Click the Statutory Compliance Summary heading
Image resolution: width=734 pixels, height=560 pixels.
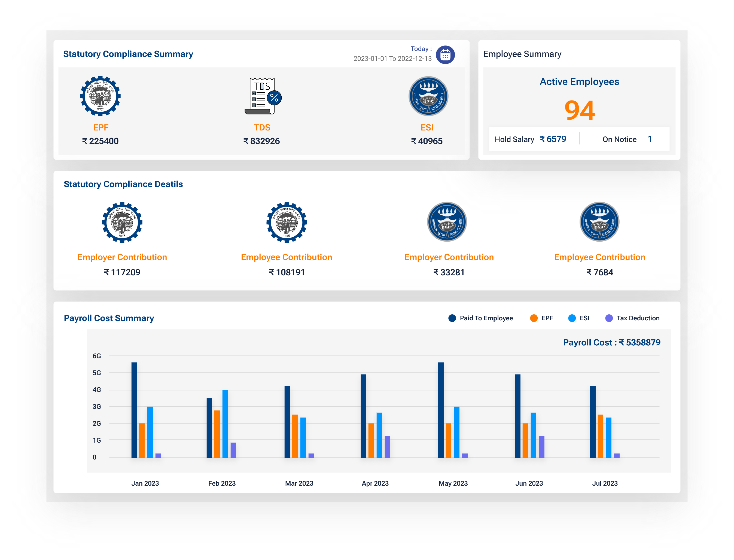[x=128, y=54]
